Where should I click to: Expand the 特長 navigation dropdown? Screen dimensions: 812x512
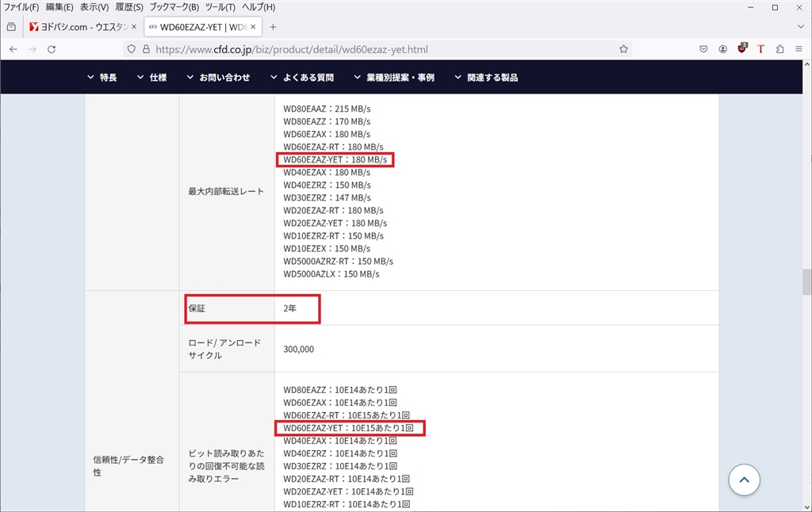(x=102, y=77)
